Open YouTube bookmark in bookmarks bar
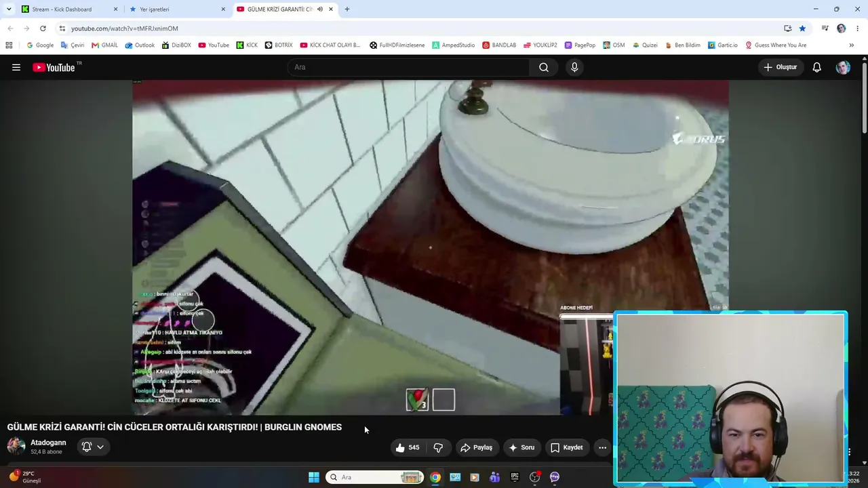The width and height of the screenshot is (868, 488). [214, 45]
